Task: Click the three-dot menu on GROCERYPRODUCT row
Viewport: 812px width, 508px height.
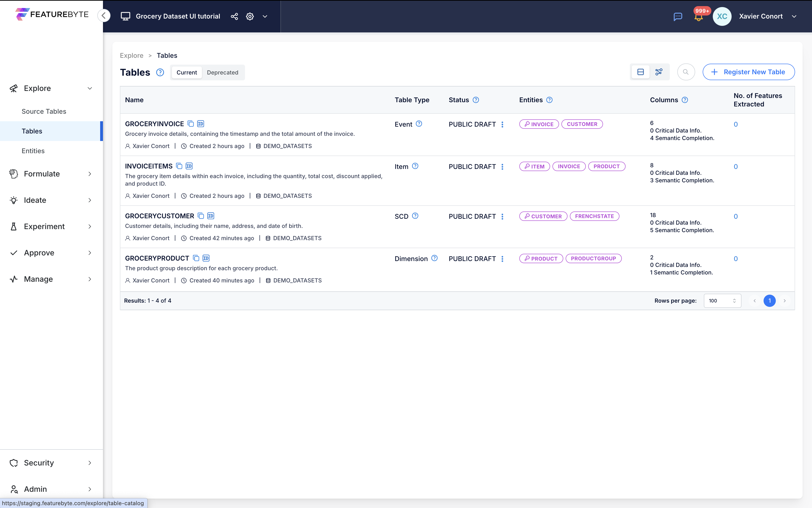Action: (x=502, y=258)
